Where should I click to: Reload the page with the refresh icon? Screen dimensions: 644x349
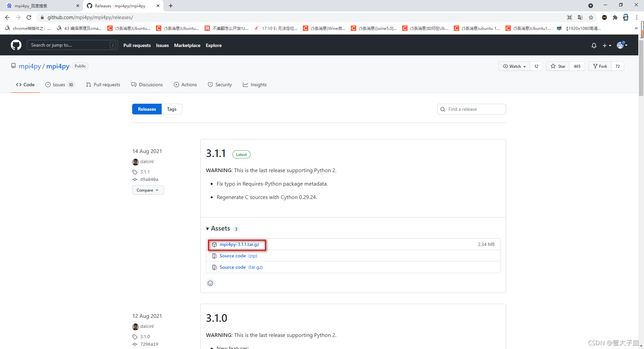(29, 17)
